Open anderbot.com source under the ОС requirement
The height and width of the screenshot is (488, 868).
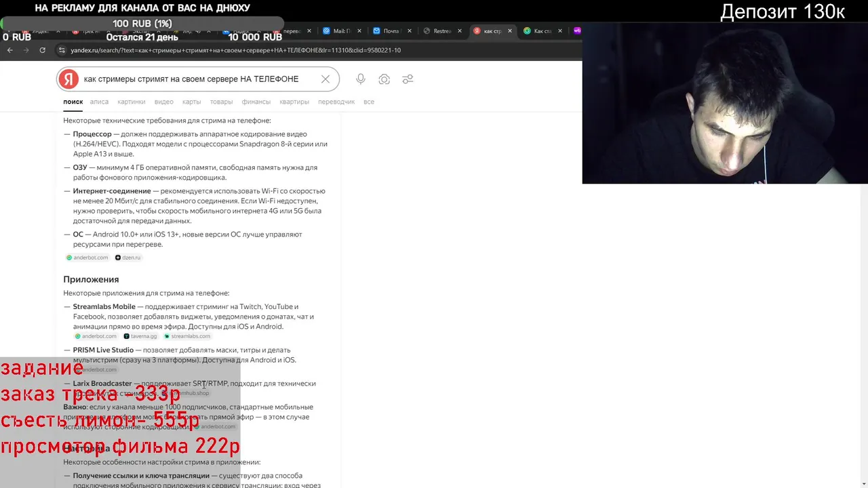pos(87,258)
